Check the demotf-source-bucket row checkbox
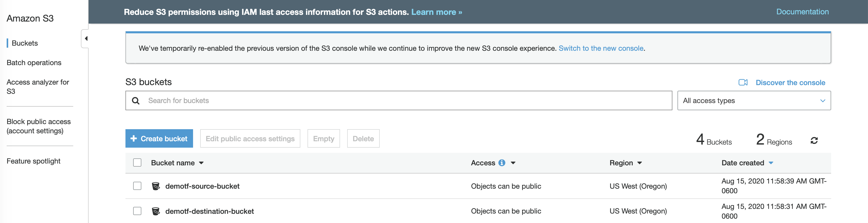Image resolution: width=868 pixels, height=223 pixels. 137,186
